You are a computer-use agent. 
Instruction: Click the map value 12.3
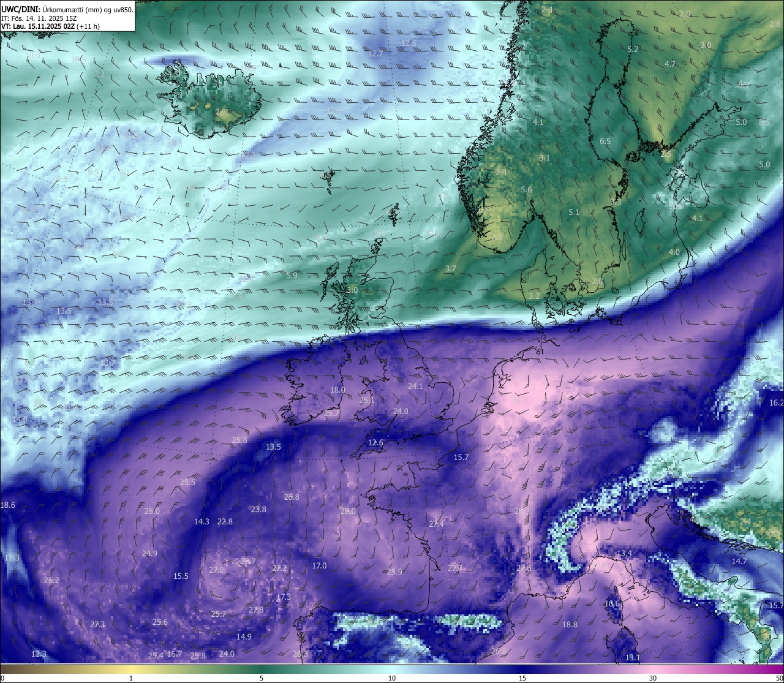(39, 654)
